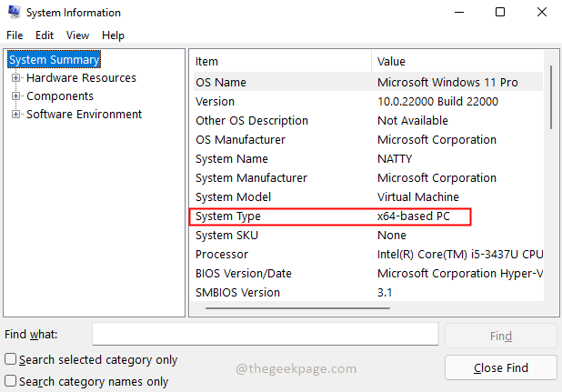Click the value Microsoft Windows 11 Pro
Viewport: 562px width, 392px height.
[447, 83]
